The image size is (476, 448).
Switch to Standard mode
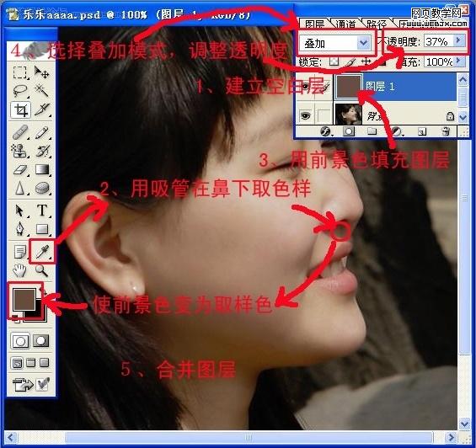[x=20, y=341]
